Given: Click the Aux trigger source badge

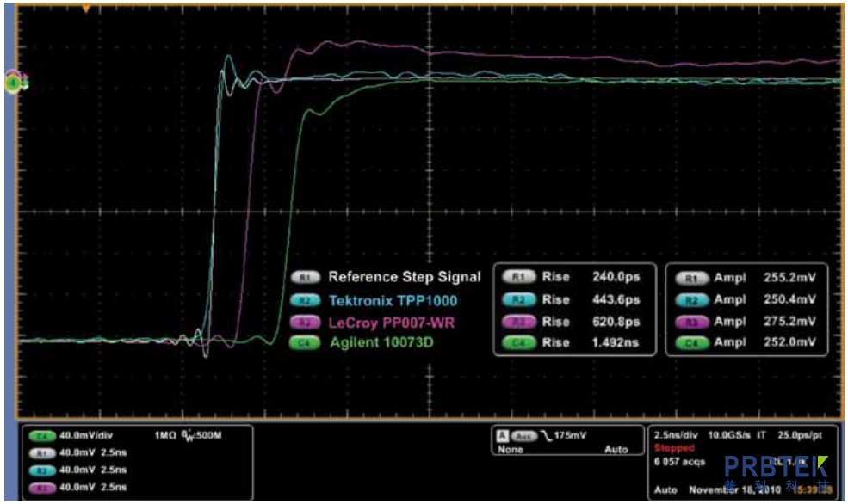Looking at the screenshot, I should pos(523,436).
